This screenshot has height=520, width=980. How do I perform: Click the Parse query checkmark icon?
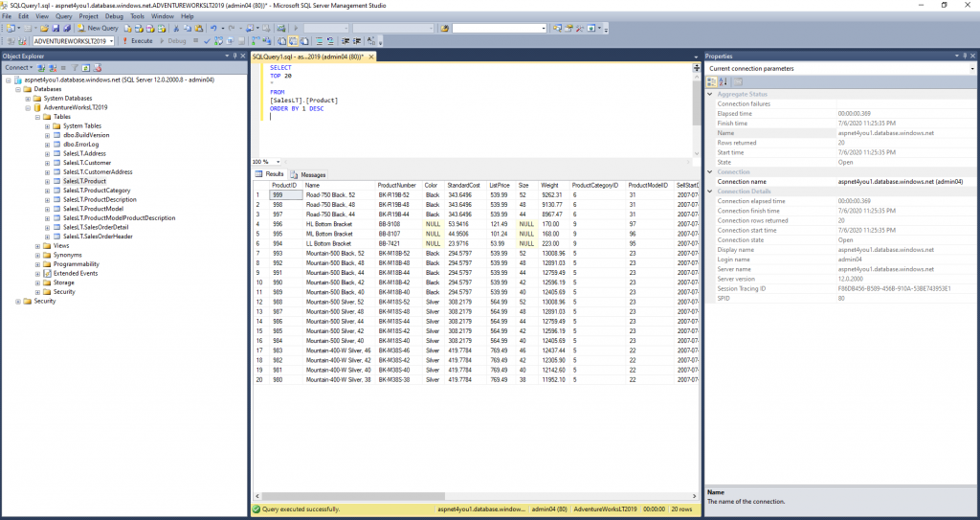pos(207,40)
